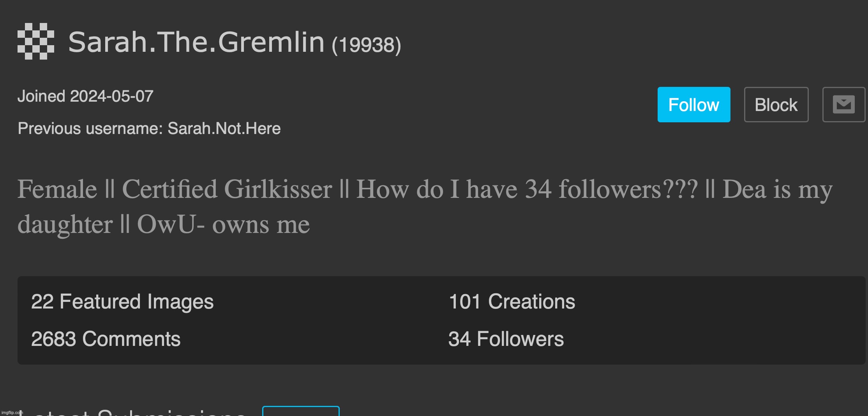View the 2683 Comments stat
This screenshot has height=416, width=868.
[x=106, y=339]
